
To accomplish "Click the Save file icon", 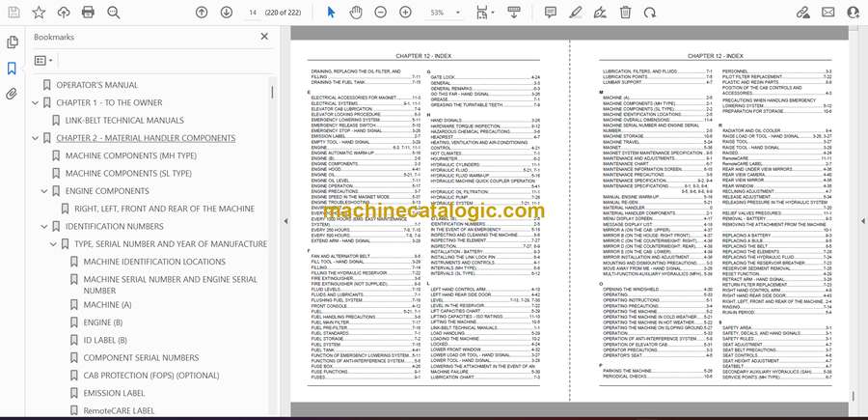I will [14, 13].
